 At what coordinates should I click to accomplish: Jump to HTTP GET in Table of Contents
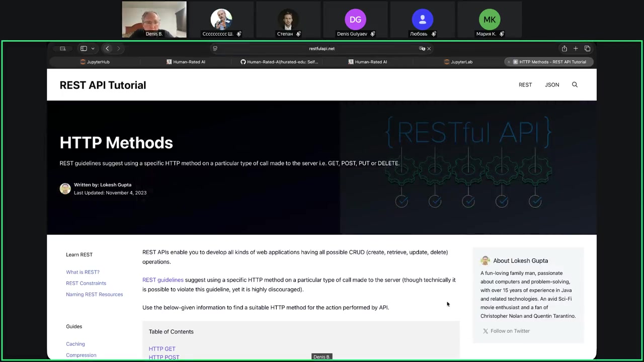[162, 348]
